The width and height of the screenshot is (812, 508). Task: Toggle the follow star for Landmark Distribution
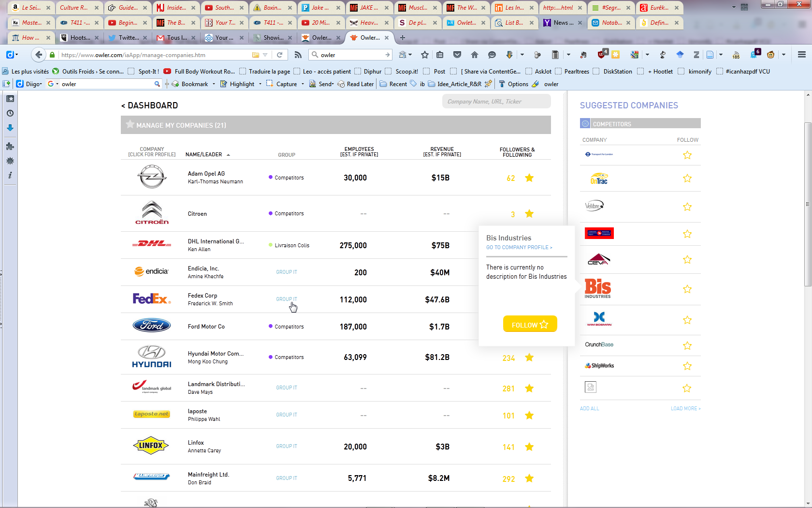pyautogui.click(x=529, y=388)
